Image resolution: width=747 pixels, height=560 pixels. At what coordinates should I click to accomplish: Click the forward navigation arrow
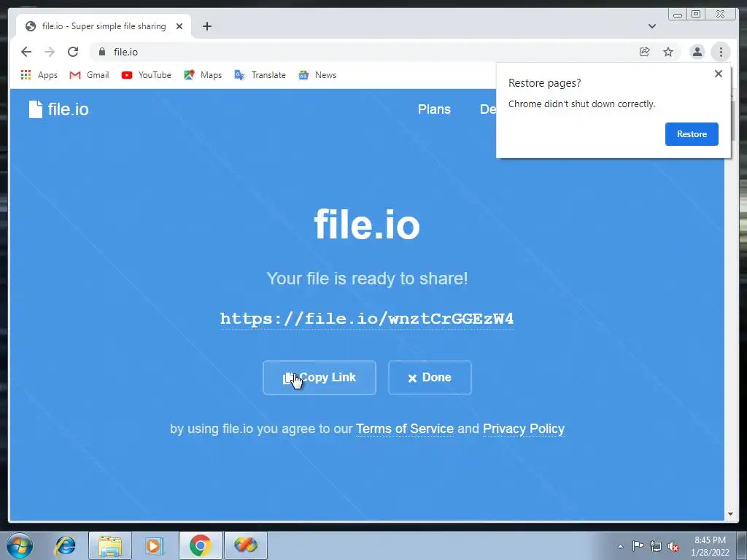[50, 52]
